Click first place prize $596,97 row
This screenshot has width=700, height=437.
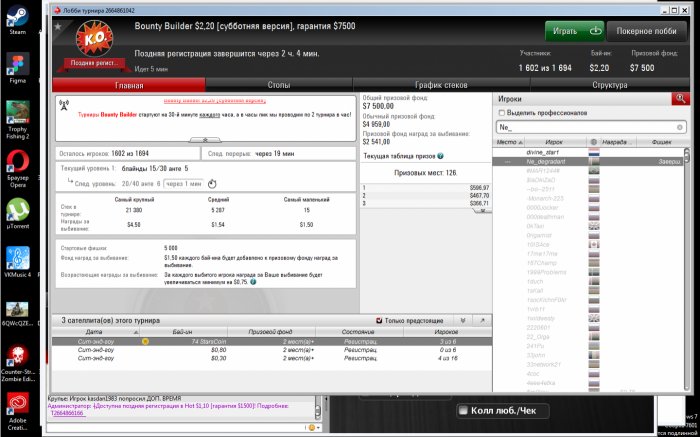[x=425, y=188]
